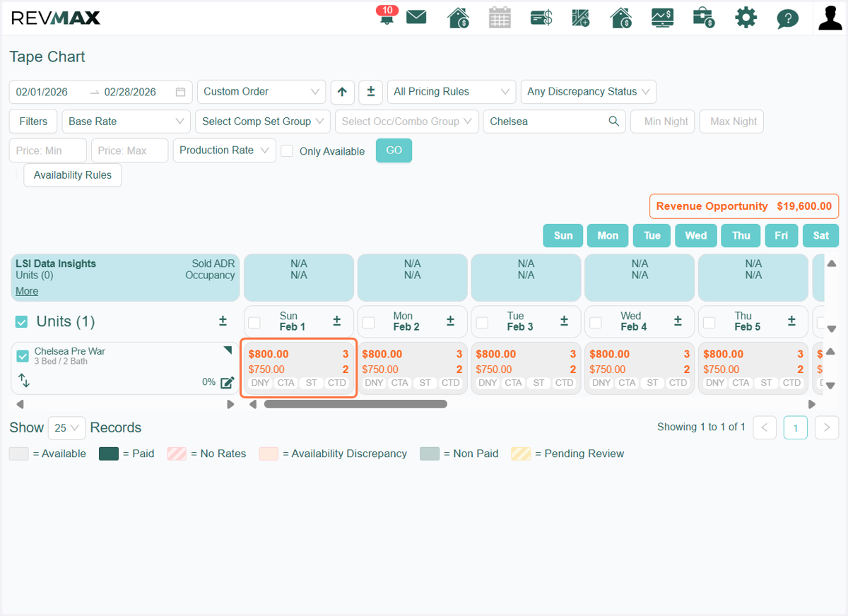This screenshot has height=616, width=848.
Task: Select the Wed day filter tab
Action: pyautogui.click(x=696, y=236)
